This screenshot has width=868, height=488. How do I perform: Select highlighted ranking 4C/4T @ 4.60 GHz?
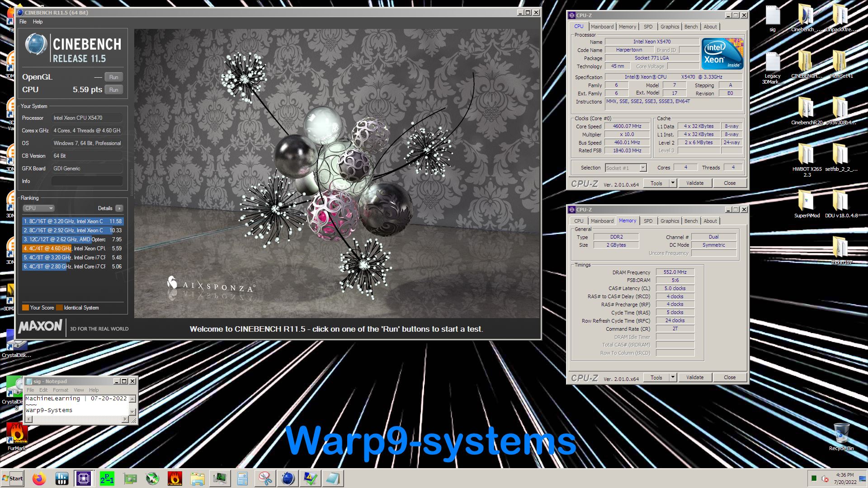coord(73,249)
